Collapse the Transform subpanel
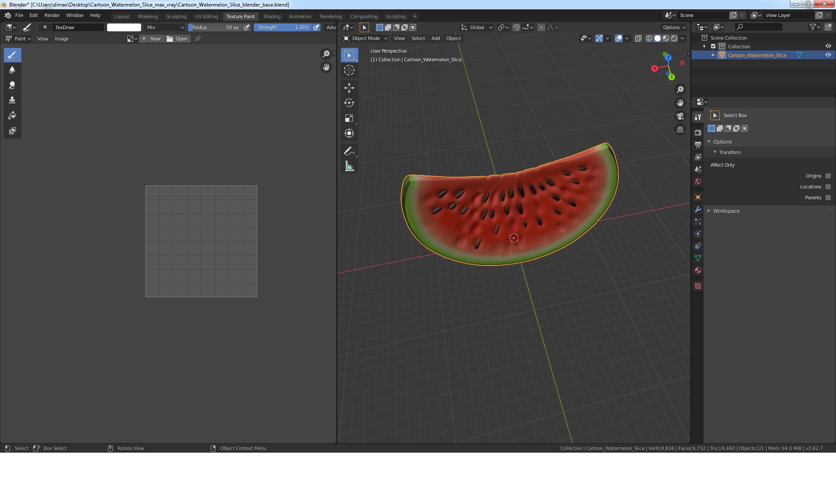 click(x=715, y=152)
